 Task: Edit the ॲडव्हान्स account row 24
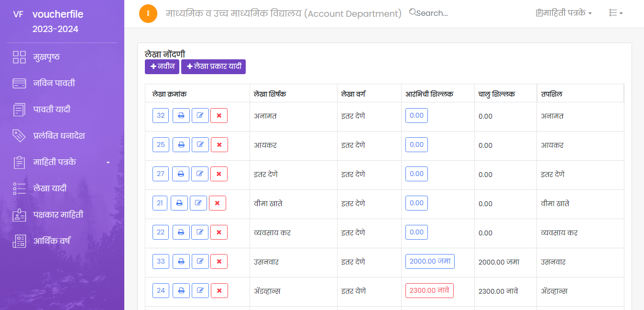tap(200, 291)
